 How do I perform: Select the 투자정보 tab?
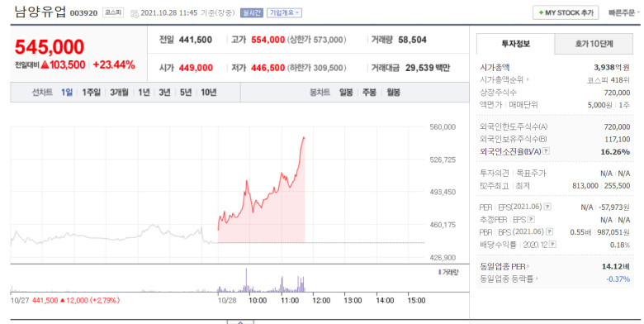coord(515,44)
